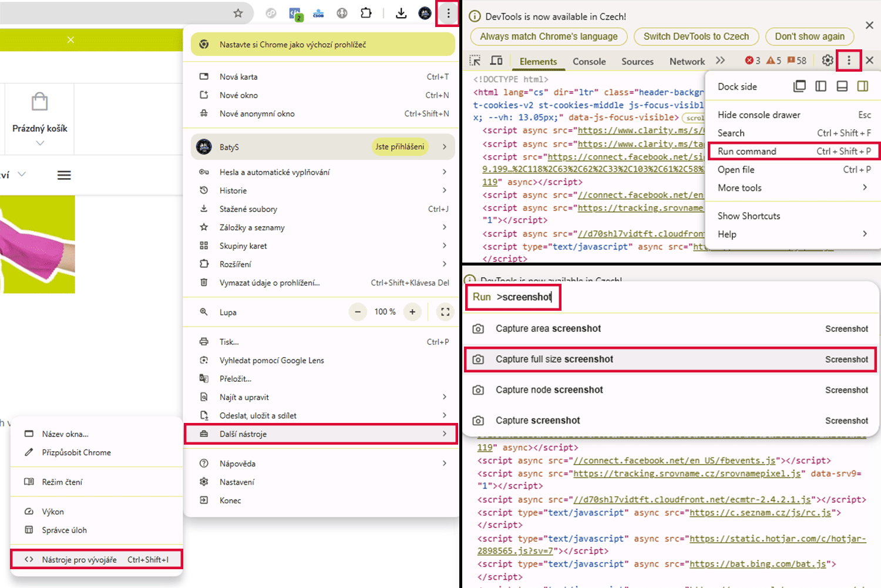
Task: Click the warnings count badge showing 5
Action: coord(774,61)
